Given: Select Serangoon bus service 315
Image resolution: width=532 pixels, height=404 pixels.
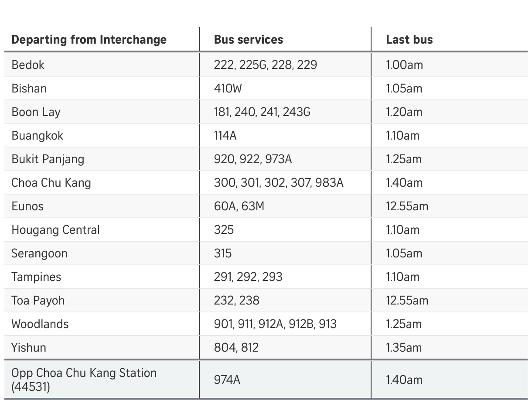Looking at the screenshot, I should tap(223, 253).
